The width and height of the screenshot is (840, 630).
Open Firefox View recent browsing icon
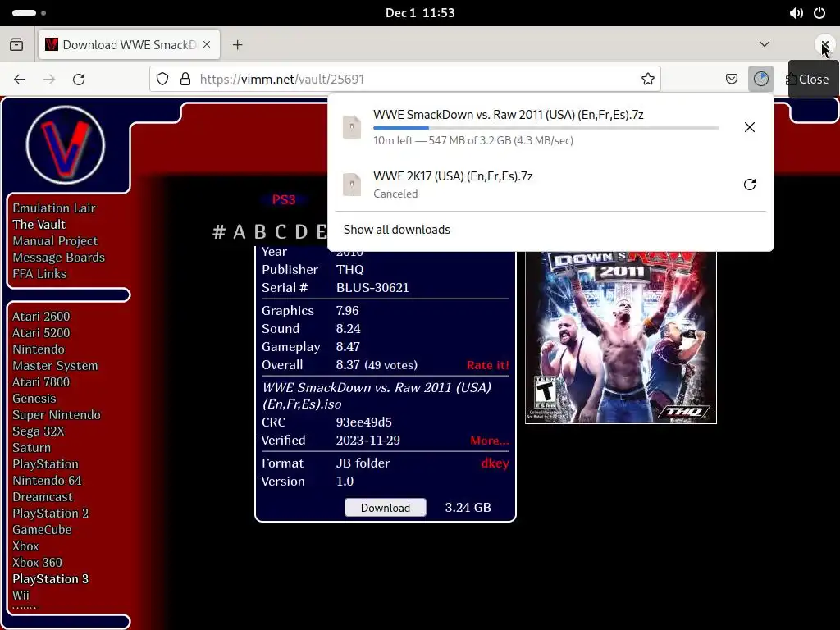tap(16, 44)
